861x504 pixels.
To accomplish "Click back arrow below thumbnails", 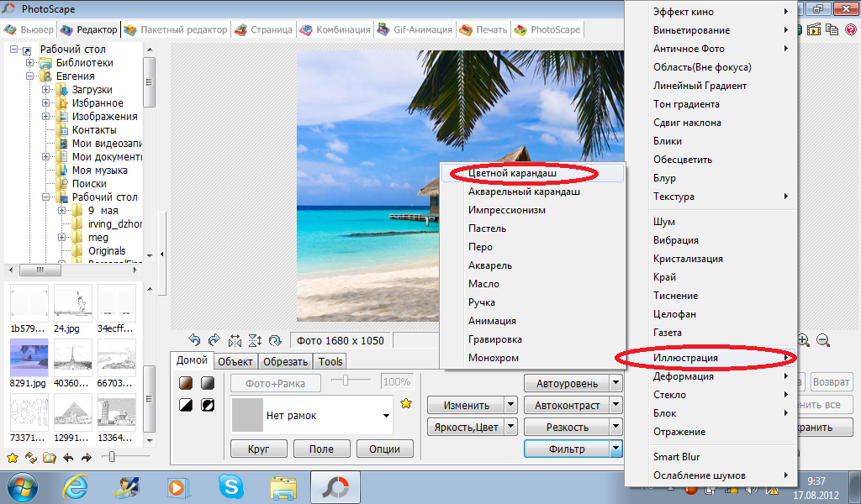I will click(x=68, y=458).
